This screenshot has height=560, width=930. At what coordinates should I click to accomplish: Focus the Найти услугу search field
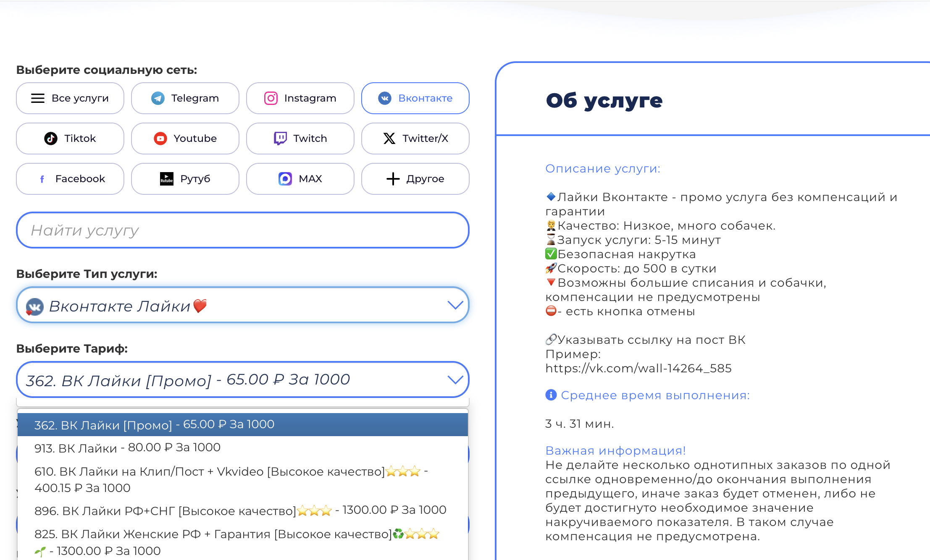tap(243, 230)
